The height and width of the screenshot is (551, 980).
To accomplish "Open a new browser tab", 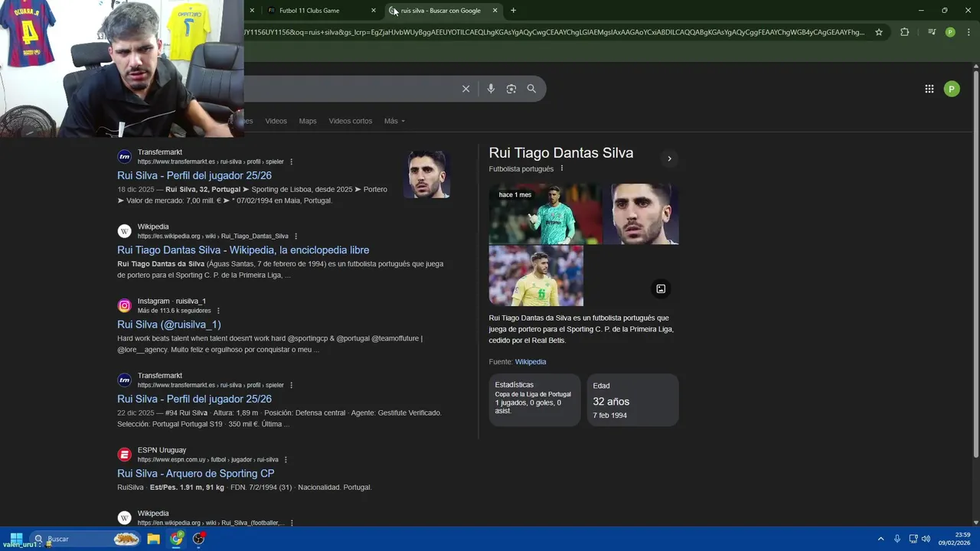I will pyautogui.click(x=513, y=11).
